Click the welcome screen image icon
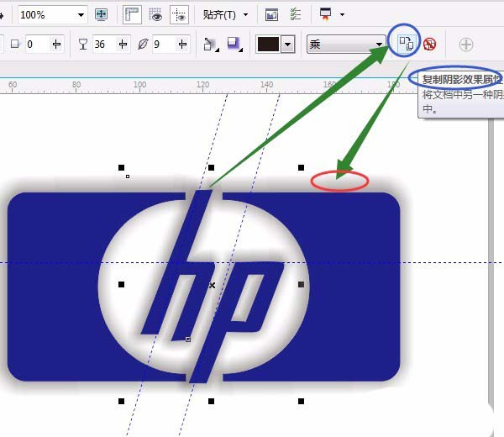The width and height of the screenshot is (504, 437). click(x=271, y=15)
